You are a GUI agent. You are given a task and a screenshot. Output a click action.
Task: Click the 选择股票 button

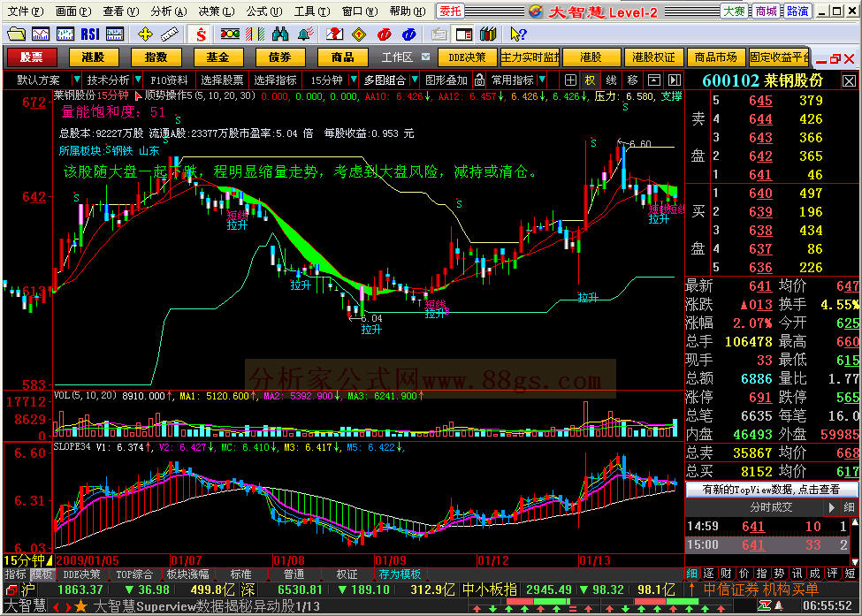tap(222, 80)
